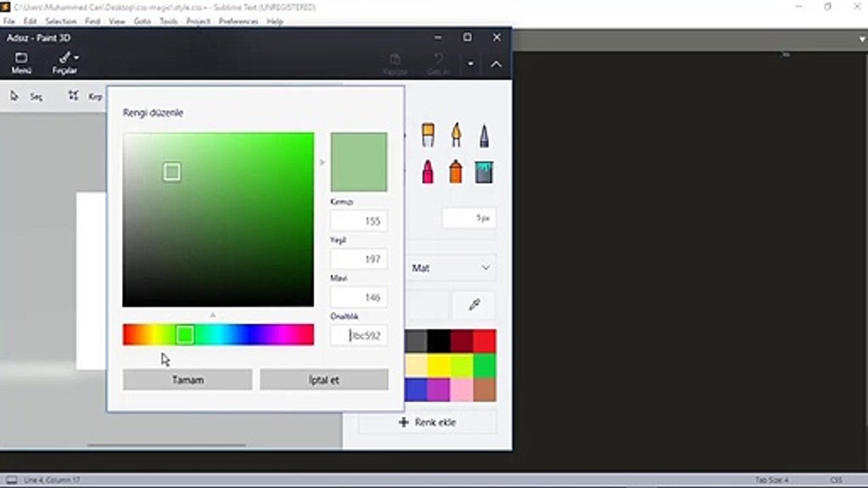Open the Tools menu in Sublime Text
The height and width of the screenshot is (488, 868).
coord(169,22)
